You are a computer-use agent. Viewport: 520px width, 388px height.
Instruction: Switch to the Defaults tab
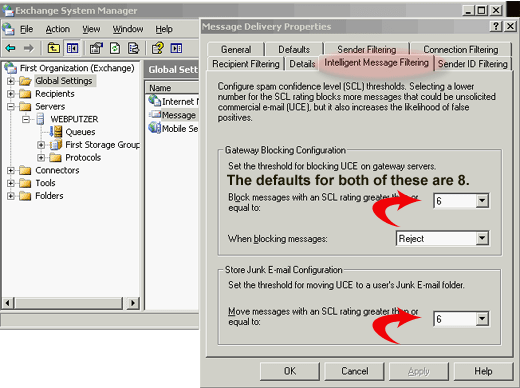294,50
